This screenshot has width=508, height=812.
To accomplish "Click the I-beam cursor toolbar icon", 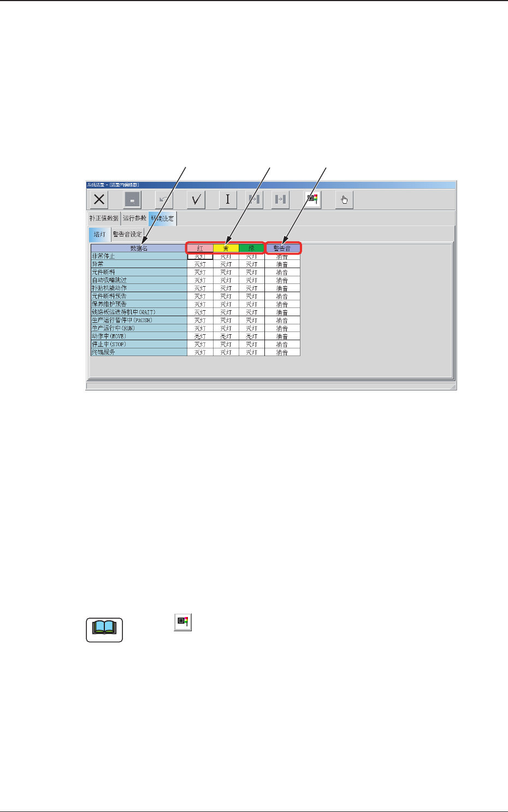I will (x=228, y=199).
